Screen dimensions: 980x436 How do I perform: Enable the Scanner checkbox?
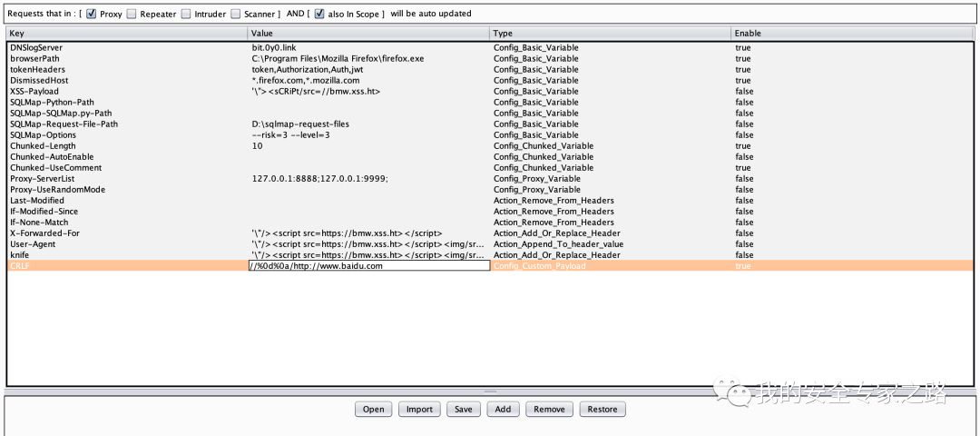[x=235, y=14]
